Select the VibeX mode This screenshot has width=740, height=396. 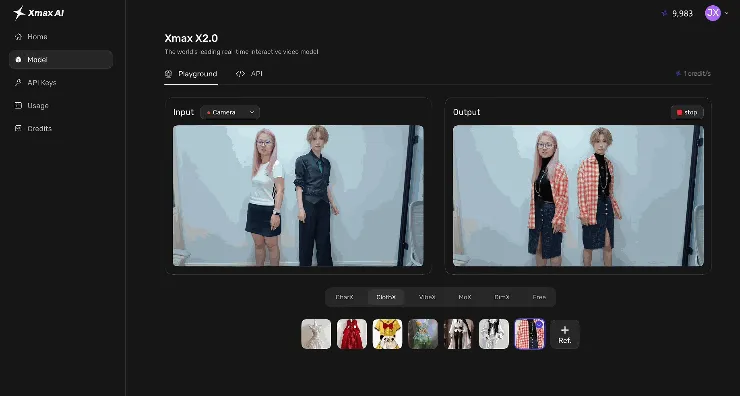(427, 297)
